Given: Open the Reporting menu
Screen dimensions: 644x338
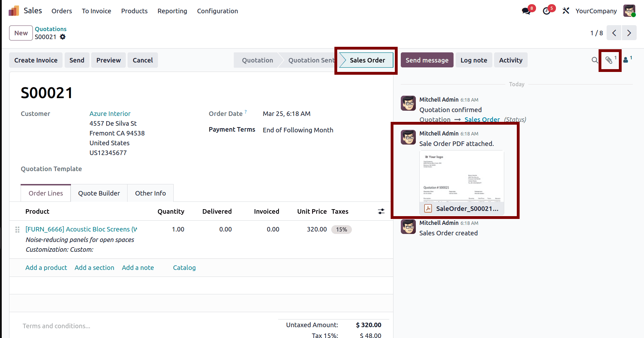Looking at the screenshot, I should [x=172, y=11].
